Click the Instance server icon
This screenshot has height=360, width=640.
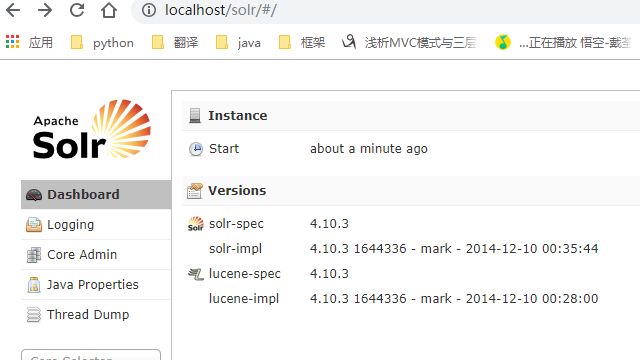(x=195, y=116)
